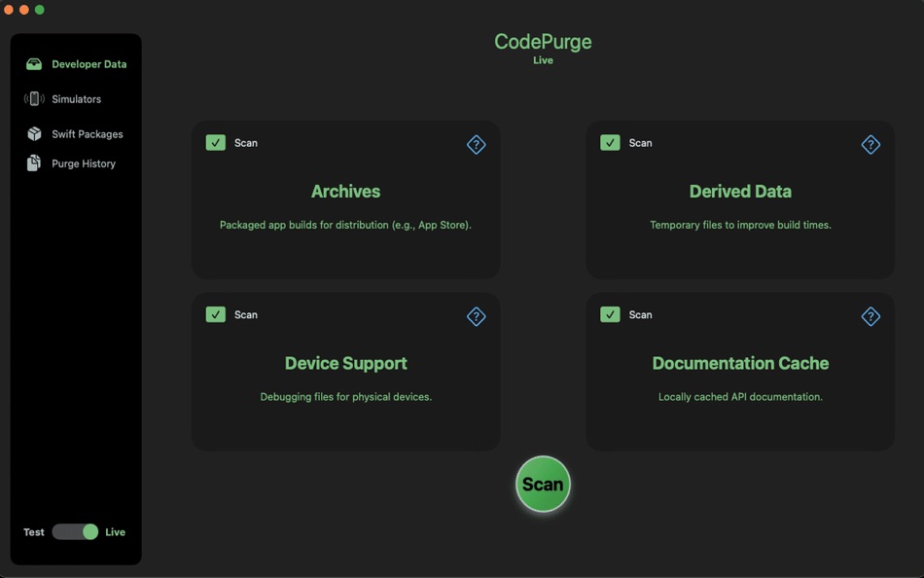Switch the mode toggle from Live to Test
The width and height of the screenshot is (924, 578).
click(75, 531)
